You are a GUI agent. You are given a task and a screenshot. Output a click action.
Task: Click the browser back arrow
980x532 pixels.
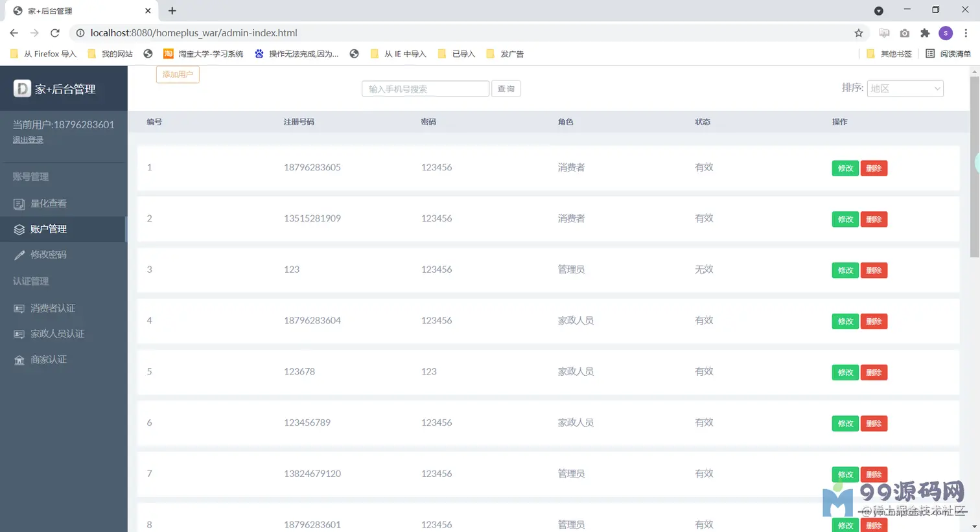[14, 32]
